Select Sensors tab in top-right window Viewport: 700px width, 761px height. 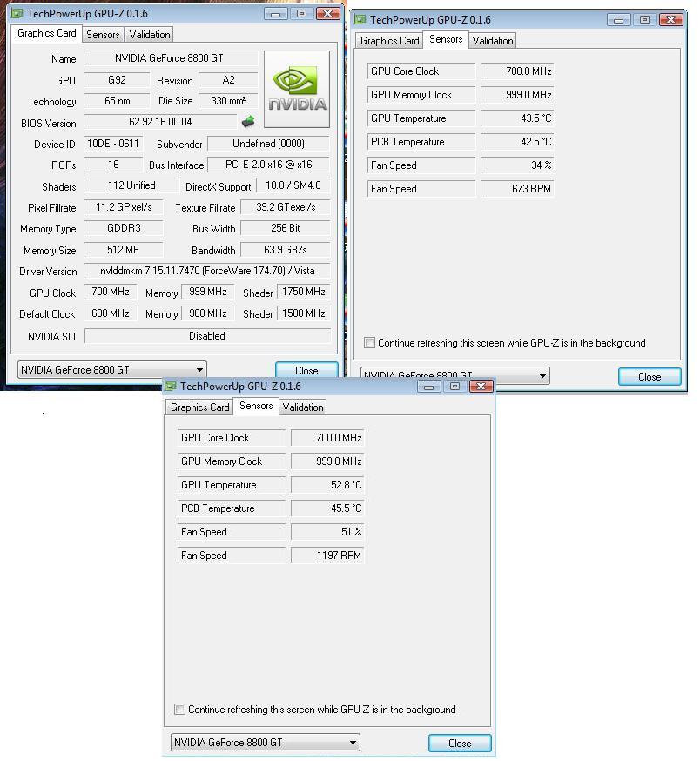(446, 39)
